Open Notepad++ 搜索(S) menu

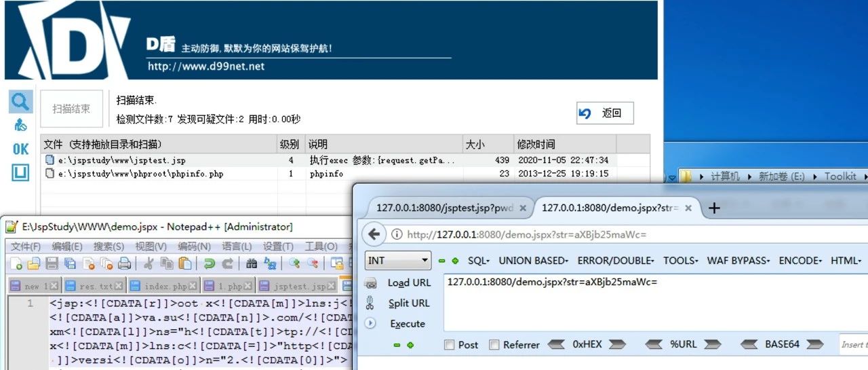click(108, 246)
